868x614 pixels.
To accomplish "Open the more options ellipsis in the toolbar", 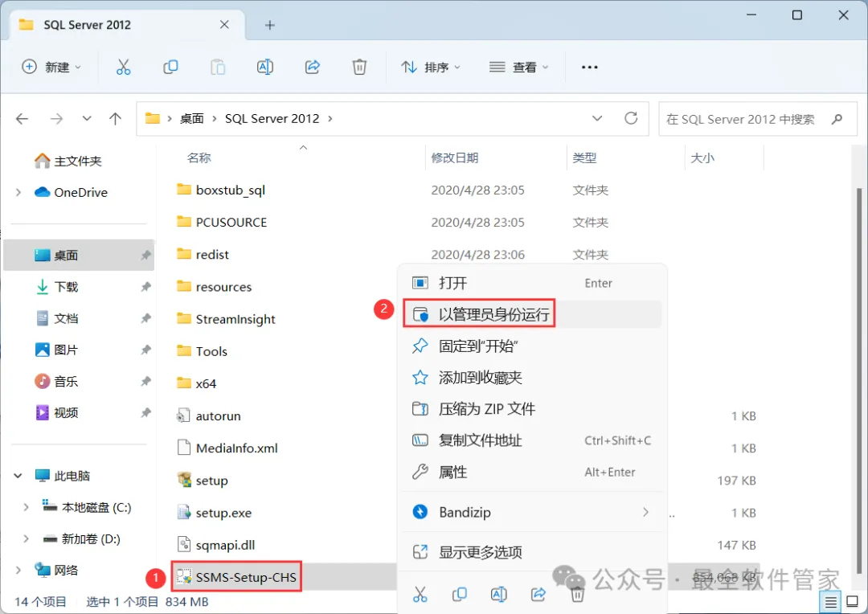I will point(590,67).
